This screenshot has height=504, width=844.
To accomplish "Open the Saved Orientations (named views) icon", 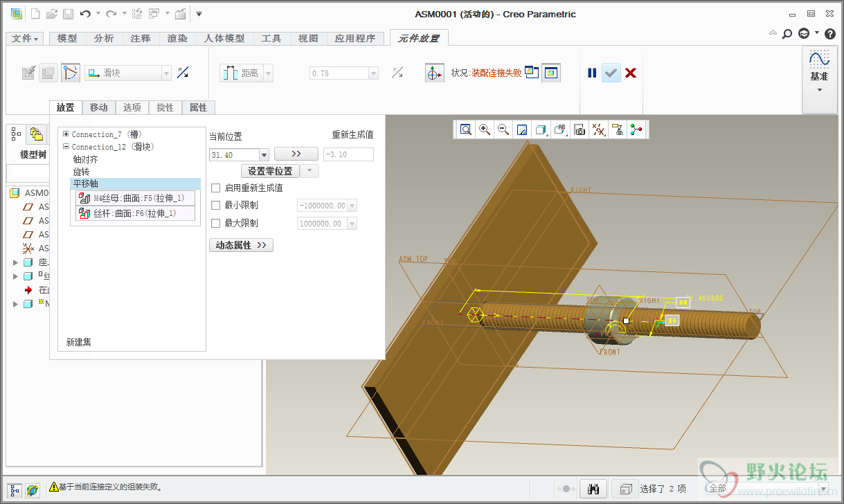I will 560,129.
